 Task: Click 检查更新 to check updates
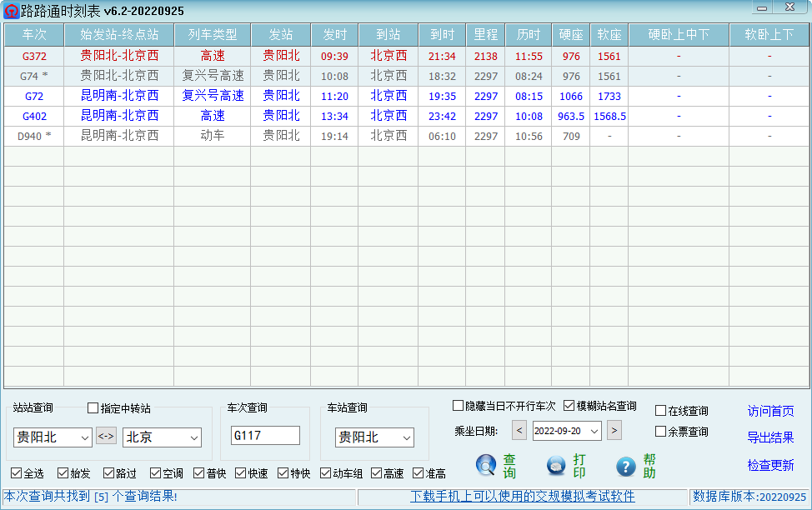coord(769,466)
